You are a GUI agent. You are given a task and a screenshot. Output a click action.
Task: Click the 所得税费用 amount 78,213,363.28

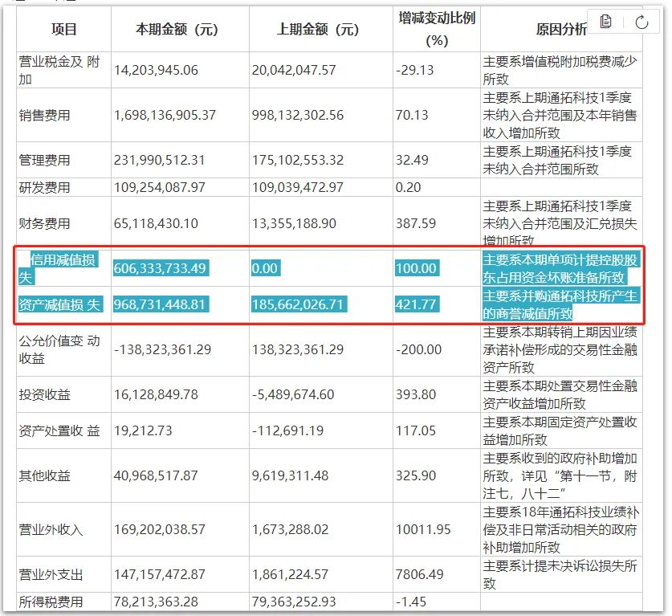[156, 602]
